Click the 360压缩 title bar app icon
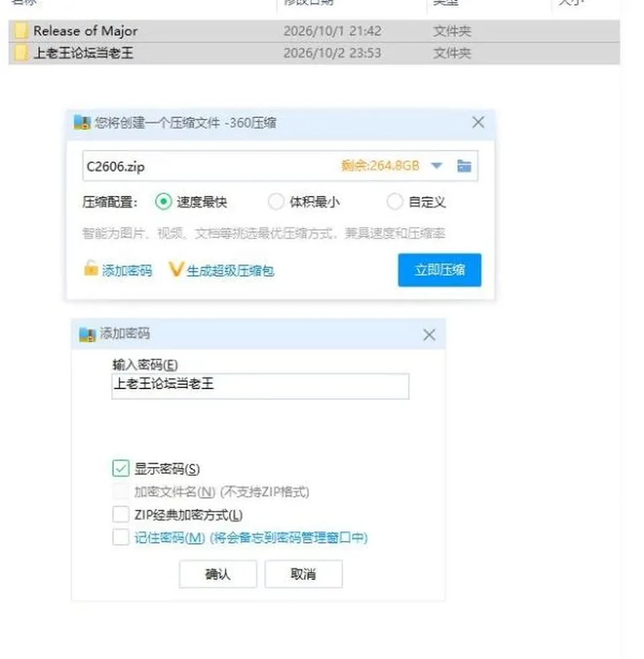This screenshot has width=644, height=659. coord(82,122)
